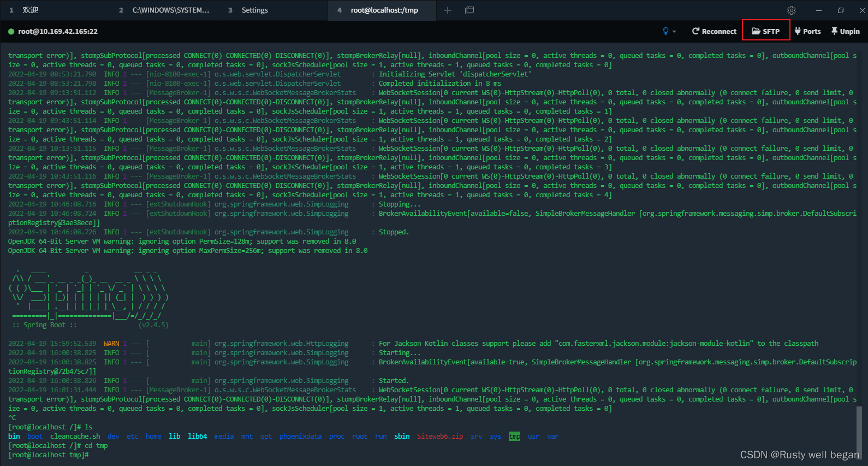868x466 pixels.
Task: Click the [root@localhost tmp]# prompt line
Action: (x=48, y=455)
